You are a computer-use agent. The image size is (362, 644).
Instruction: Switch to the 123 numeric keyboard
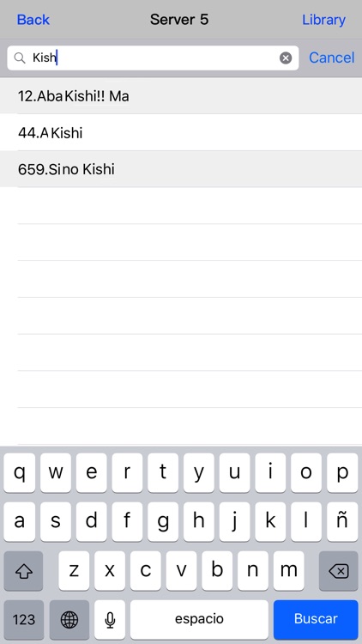pos(24,619)
